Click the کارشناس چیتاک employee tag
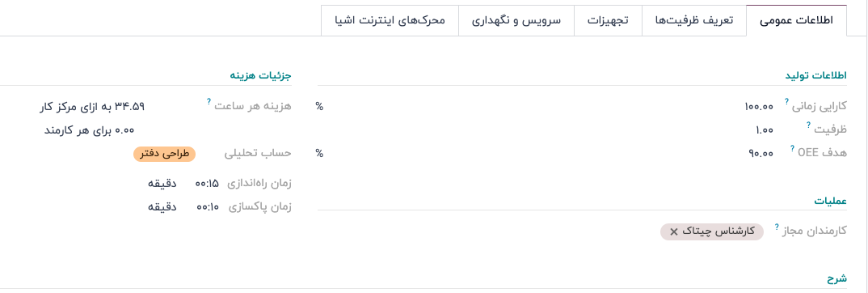Screen dimensions: 868x293 [x=712, y=232]
